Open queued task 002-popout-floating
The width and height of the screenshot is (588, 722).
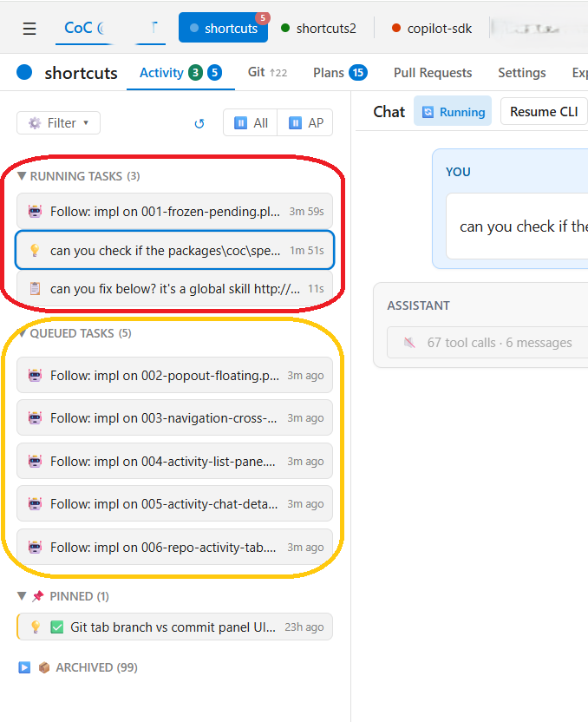[175, 375]
